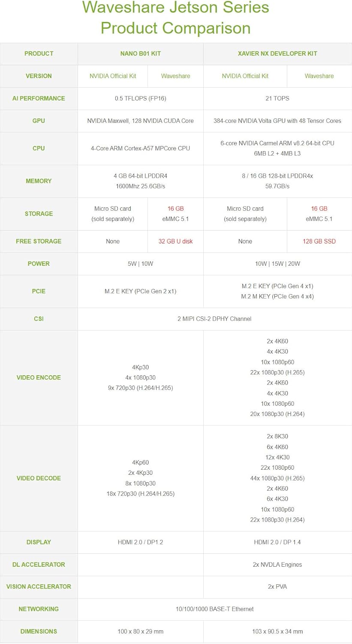
Task: Click the GPU row label
Action: click(x=39, y=121)
